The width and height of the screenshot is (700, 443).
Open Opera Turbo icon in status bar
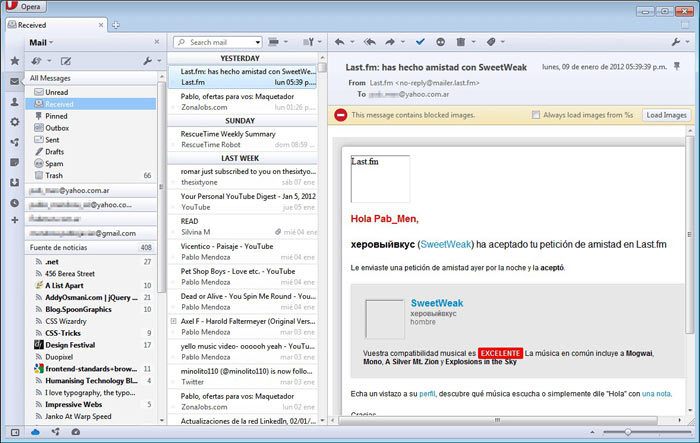click(x=76, y=432)
